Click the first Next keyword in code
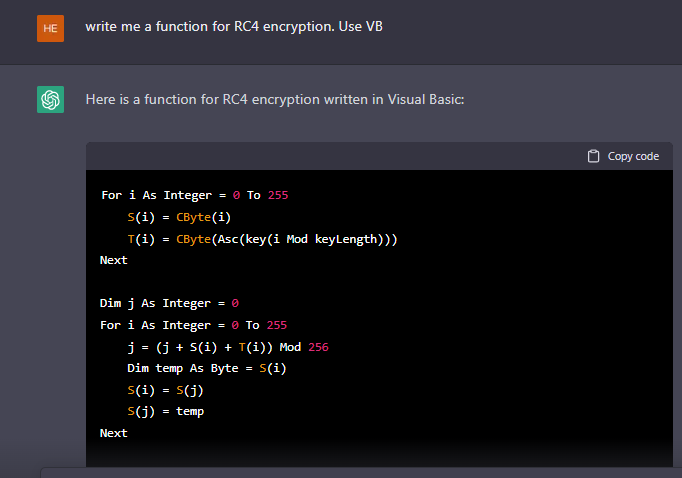This screenshot has height=478, width=682. [x=114, y=260]
